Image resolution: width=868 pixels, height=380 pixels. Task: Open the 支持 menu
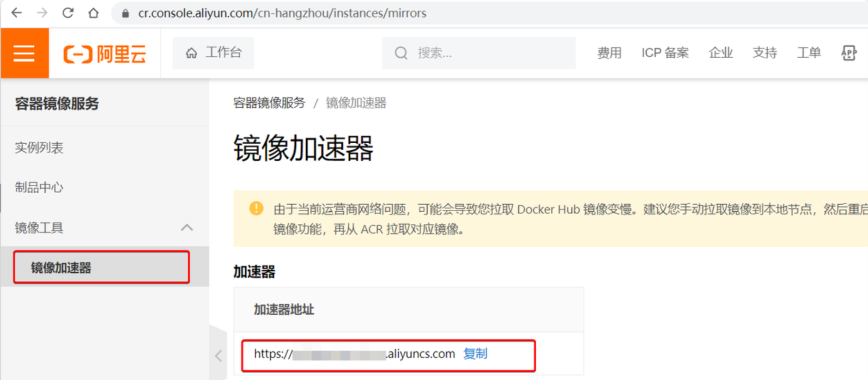coord(765,53)
